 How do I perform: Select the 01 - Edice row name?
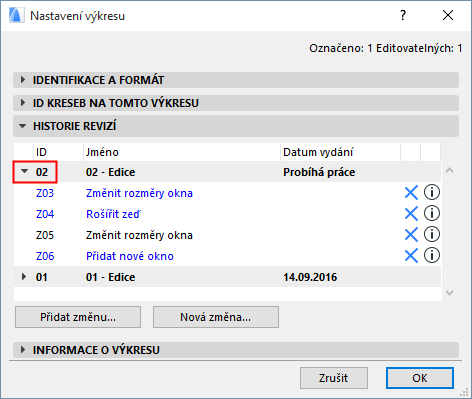(x=110, y=277)
